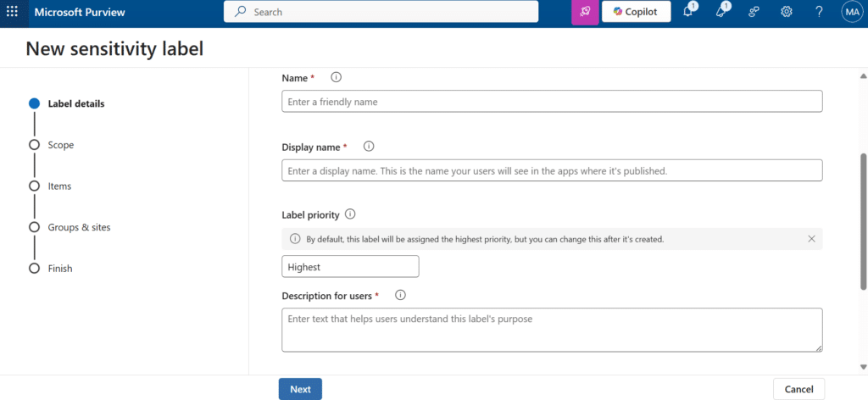Open the Copilot button
The height and width of the screenshot is (400, 868).
636,12
